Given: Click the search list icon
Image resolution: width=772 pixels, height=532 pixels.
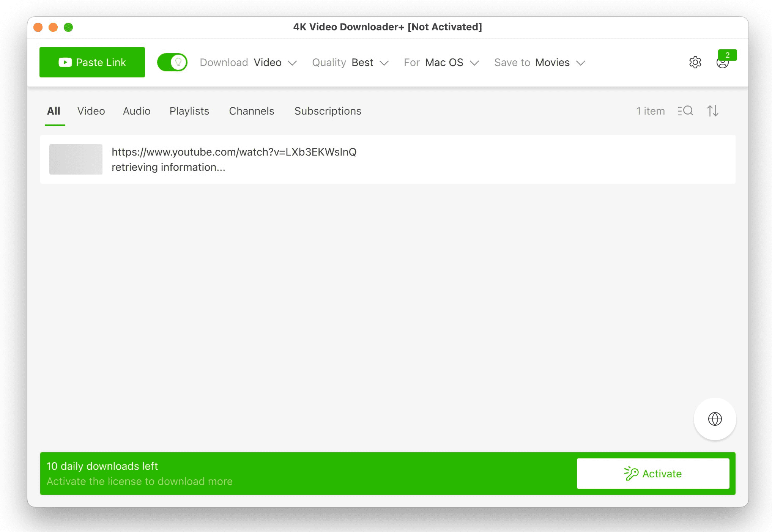Looking at the screenshot, I should [685, 111].
